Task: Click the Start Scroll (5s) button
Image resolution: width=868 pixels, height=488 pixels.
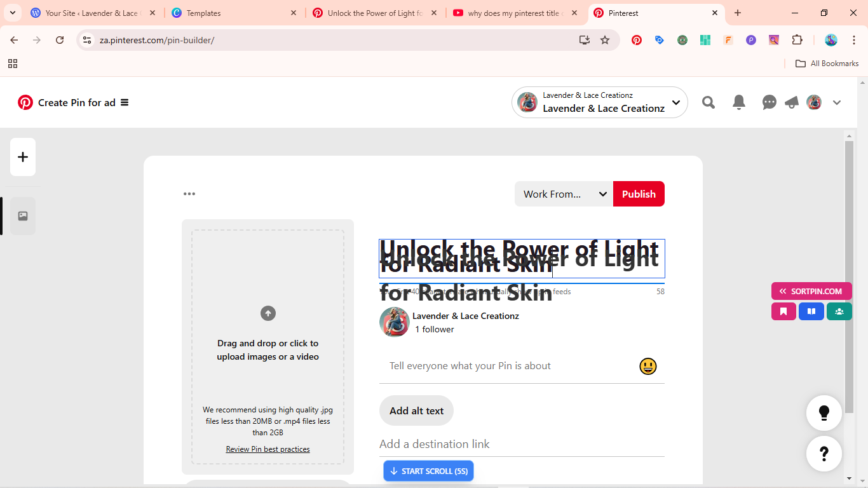Action: pyautogui.click(x=429, y=471)
